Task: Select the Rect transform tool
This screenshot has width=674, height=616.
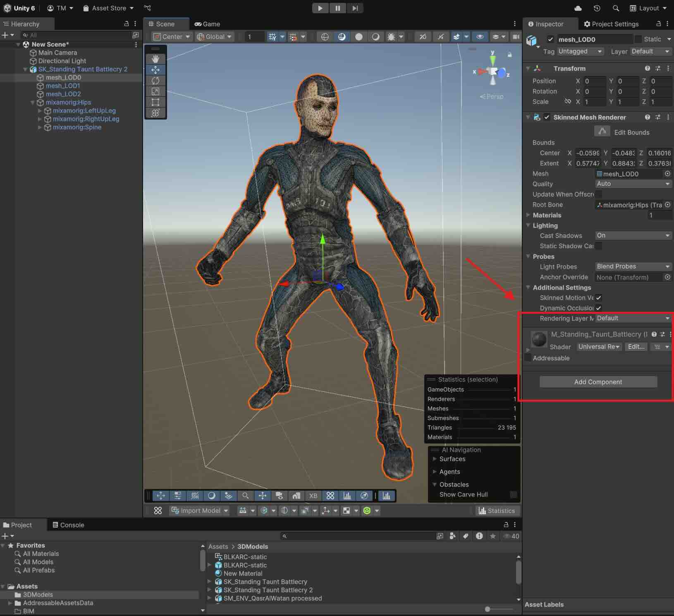Action: pyautogui.click(x=155, y=102)
